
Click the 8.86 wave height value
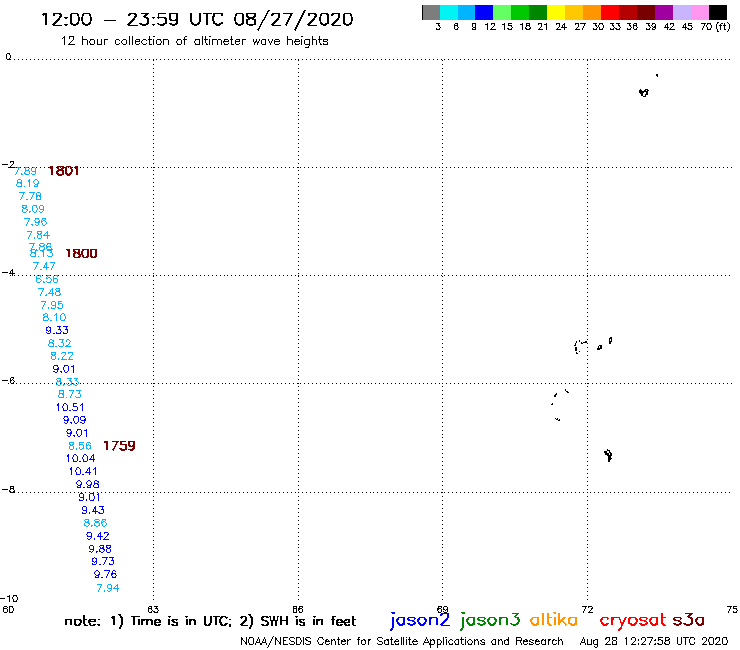click(95, 523)
